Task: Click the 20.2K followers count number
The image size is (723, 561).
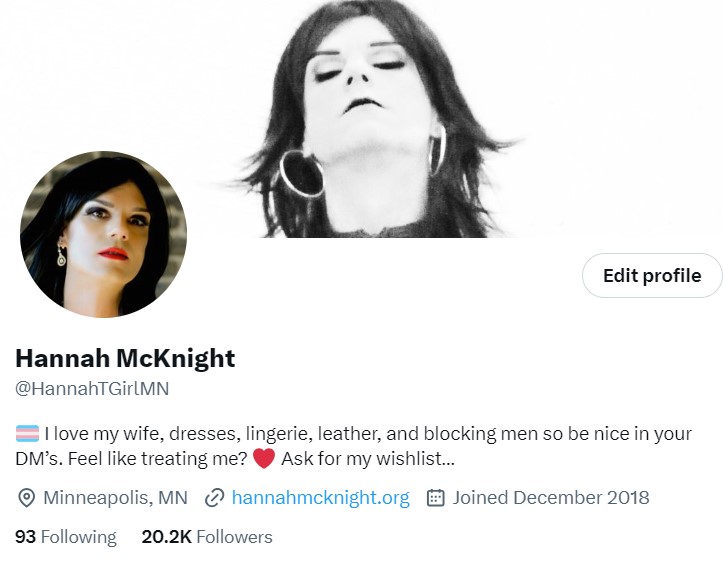Action: 166,537
